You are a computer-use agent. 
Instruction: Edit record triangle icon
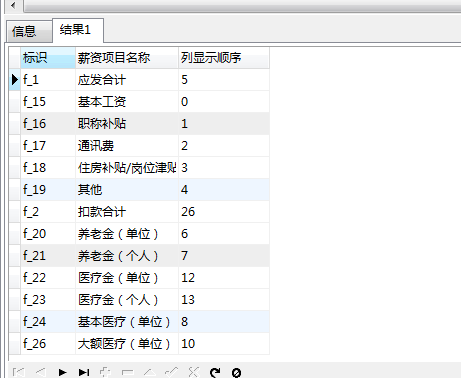pyautogui.click(x=150, y=372)
